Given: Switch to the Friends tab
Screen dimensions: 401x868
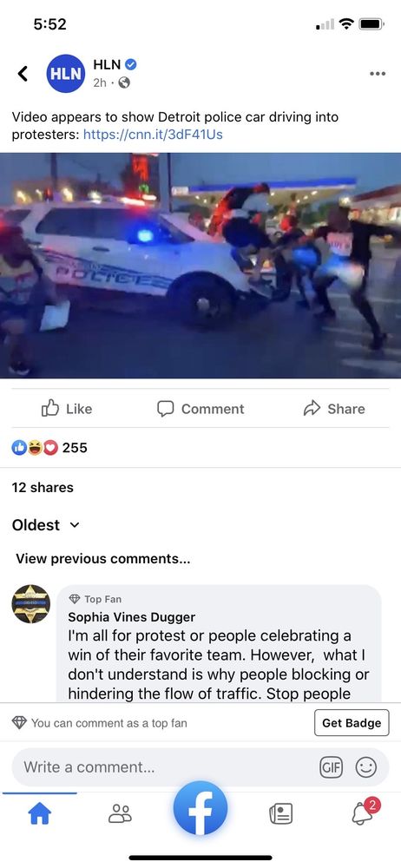Looking at the screenshot, I should [120, 813].
